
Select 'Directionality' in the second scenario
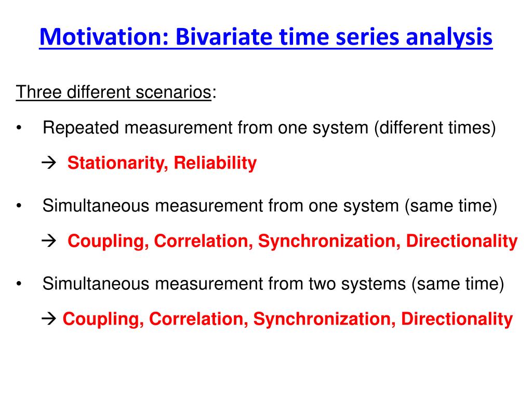[x=462, y=241]
